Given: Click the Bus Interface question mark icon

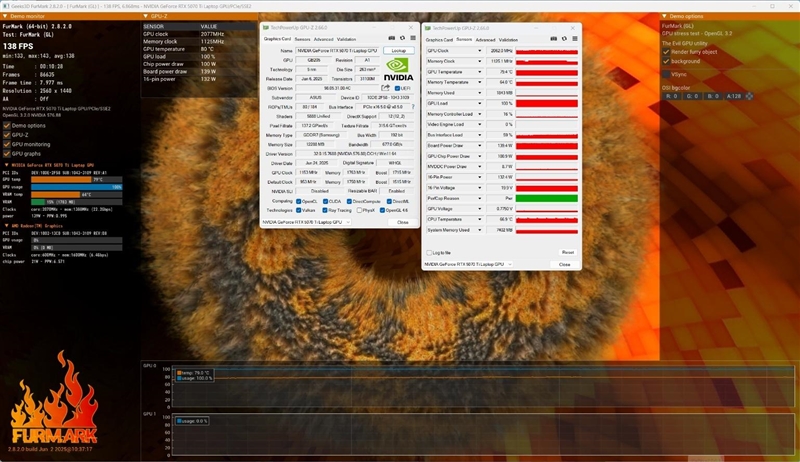Looking at the screenshot, I should click(x=413, y=107).
